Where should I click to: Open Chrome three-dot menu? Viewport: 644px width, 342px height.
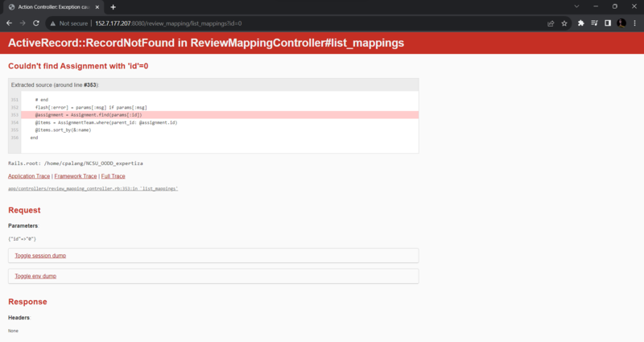634,23
